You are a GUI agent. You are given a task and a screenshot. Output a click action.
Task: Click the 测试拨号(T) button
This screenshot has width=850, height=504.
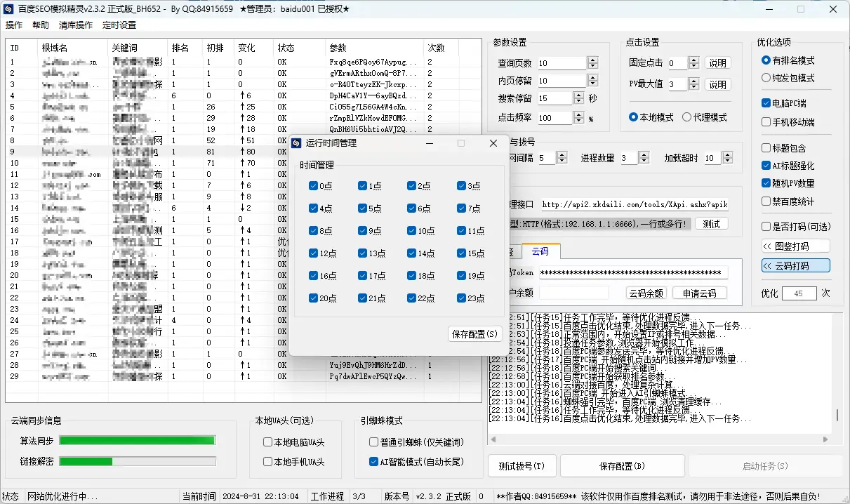click(x=522, y=466)
